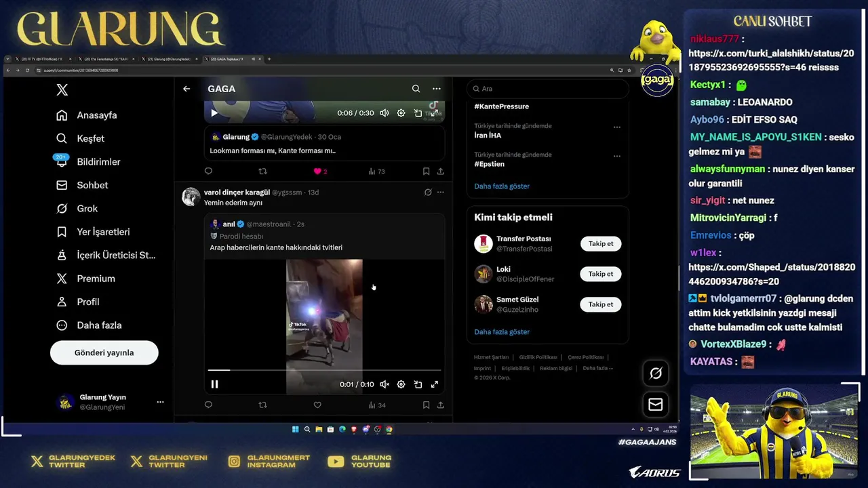Open İran İHA trend options
Screen dimensions: 868x488
click(616, 127)
